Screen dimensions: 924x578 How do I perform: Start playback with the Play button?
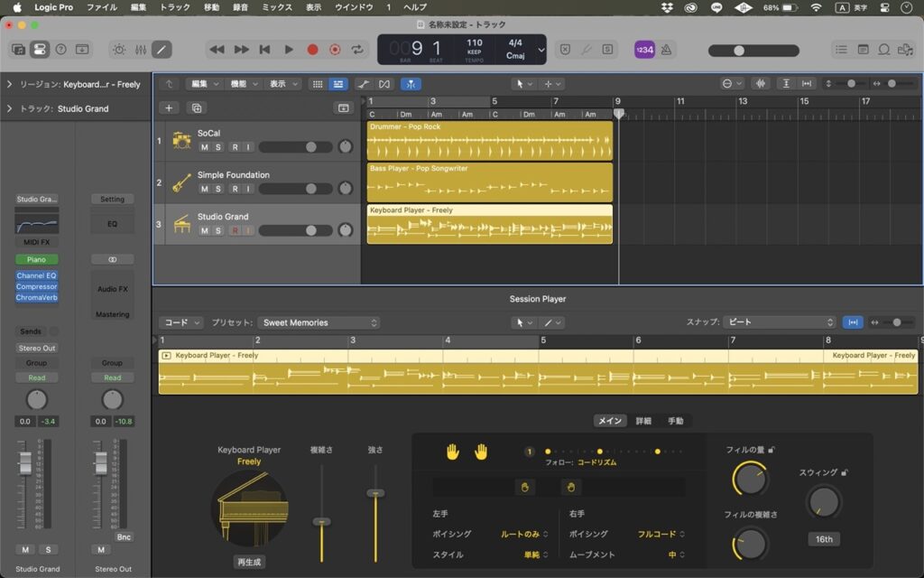click(x=289, y=50)
